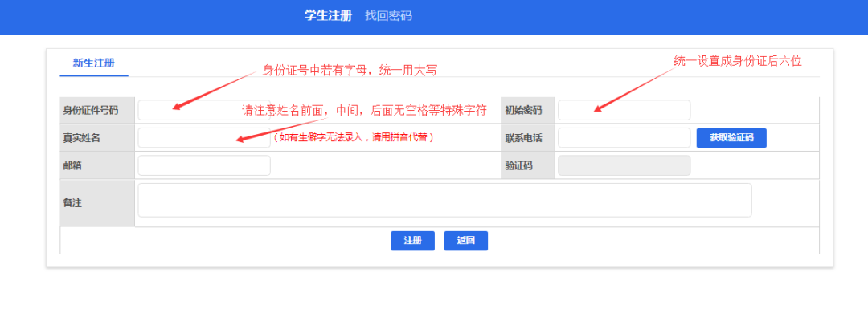
Task: Open the 学生注册 header tab
Action: 328,15
